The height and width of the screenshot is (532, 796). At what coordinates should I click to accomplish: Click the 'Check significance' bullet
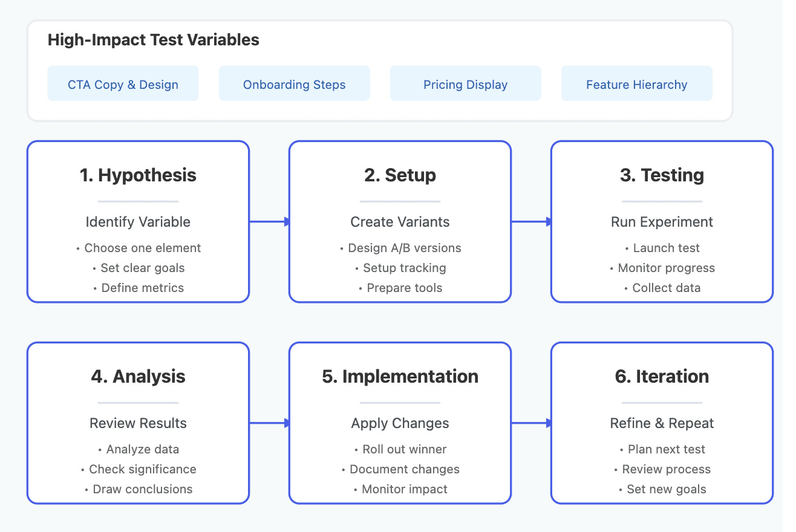(138, 469)
